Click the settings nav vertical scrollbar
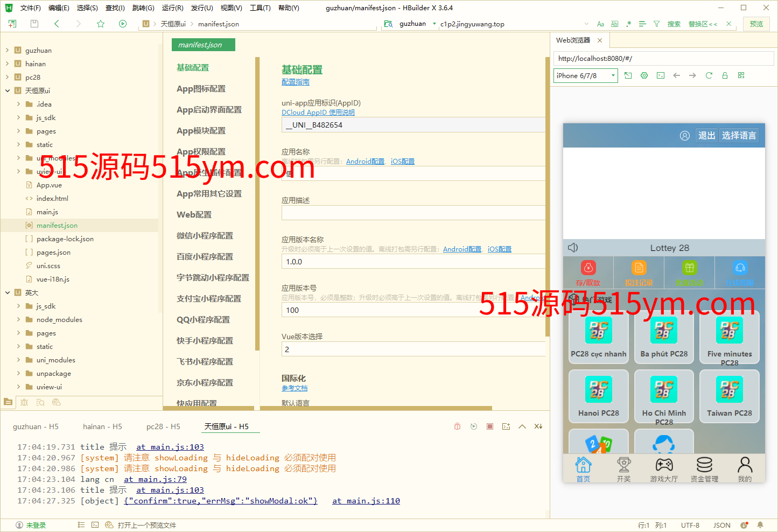This screenshot has height=532, width=778. point(257,205)
